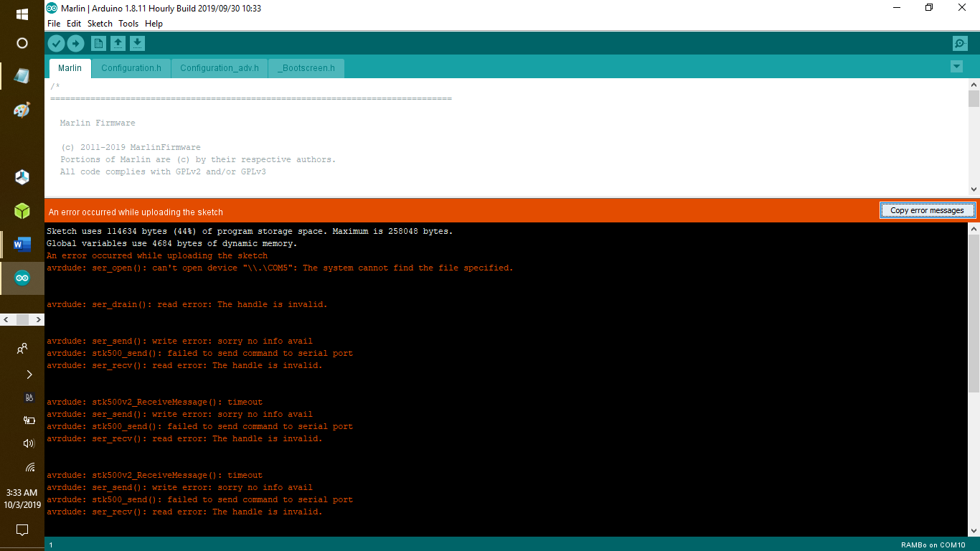
Task: Click 'All code complies with GPLv2' line
Action: coord(163,171)
